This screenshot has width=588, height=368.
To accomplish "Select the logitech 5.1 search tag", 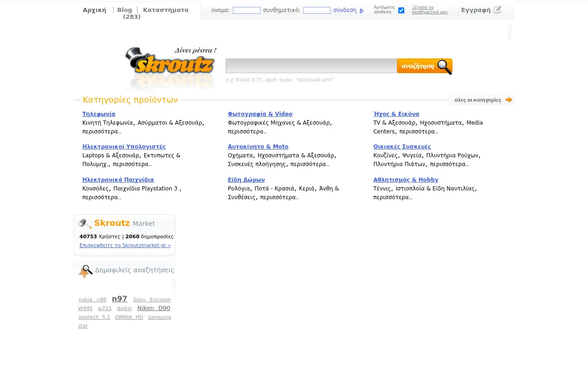I will pyautogui.click(x=94, y=317).
